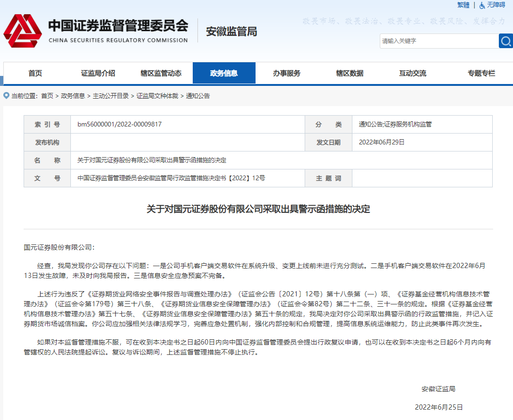Open the 互动交流 navigation tab
This screenshot has width=513, height=420.
(x=412, y=73)
